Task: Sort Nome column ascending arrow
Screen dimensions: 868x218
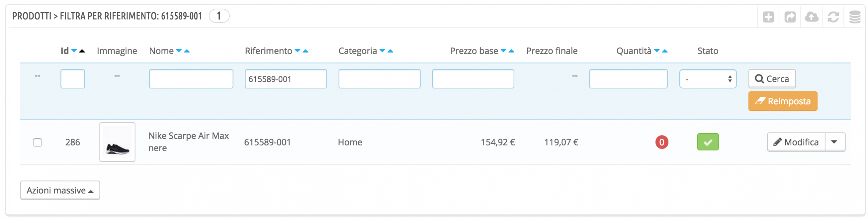Action: click(187, 51)
